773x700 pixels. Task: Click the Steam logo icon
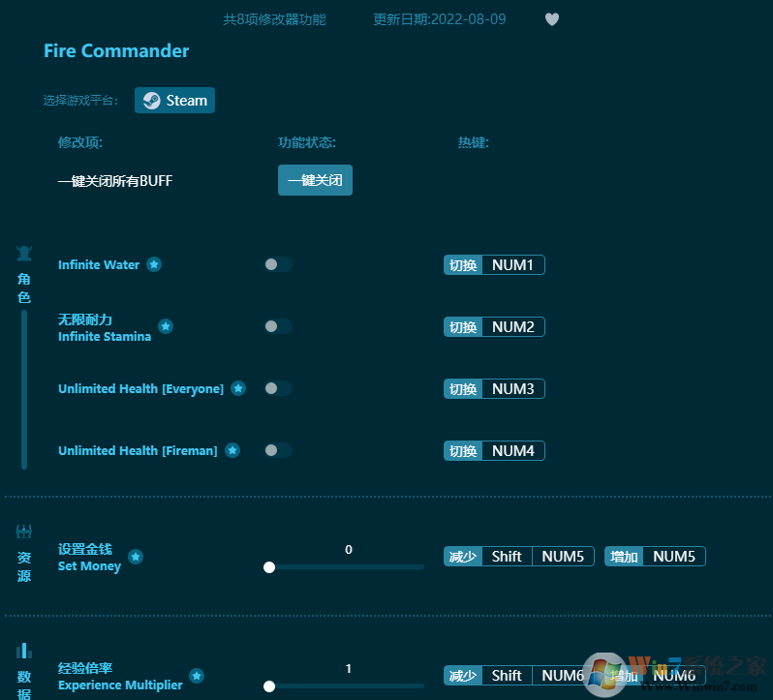(151, 101)
